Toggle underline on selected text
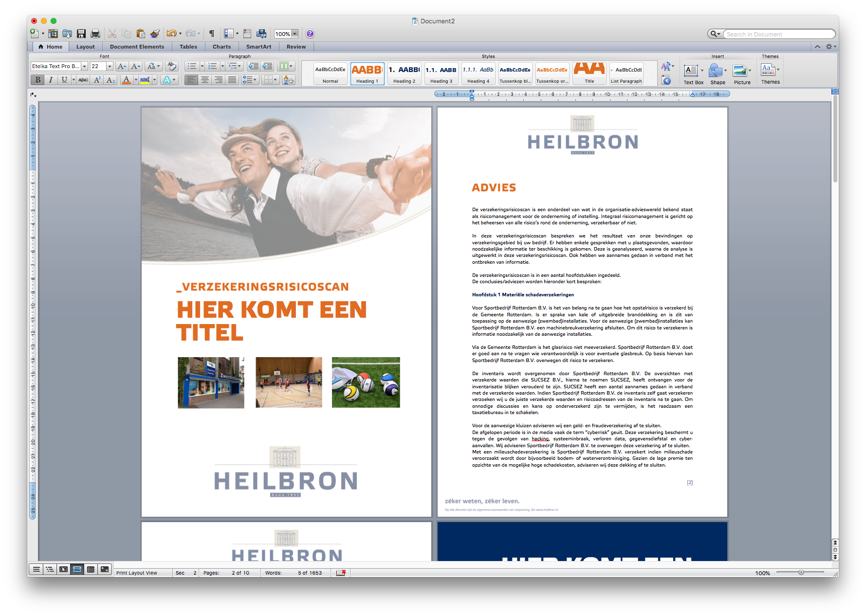Image resolution: width=866 pixels, height=616 pixels. point(64,80)
